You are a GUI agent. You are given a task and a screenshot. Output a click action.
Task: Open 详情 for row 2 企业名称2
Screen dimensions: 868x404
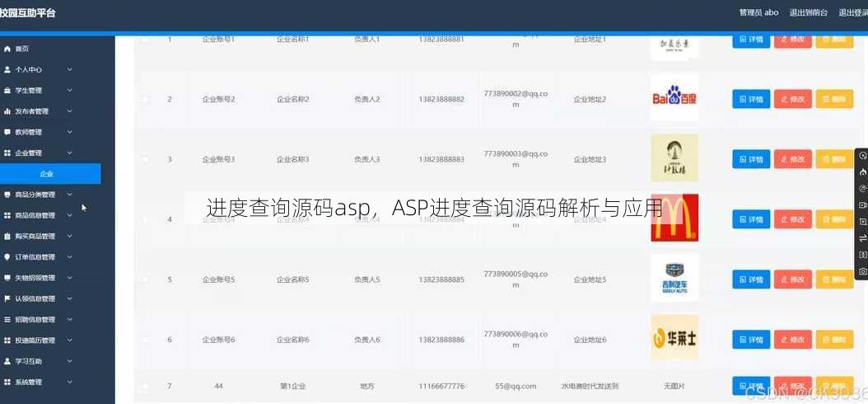pyautogui.click(x=751, y=99)
